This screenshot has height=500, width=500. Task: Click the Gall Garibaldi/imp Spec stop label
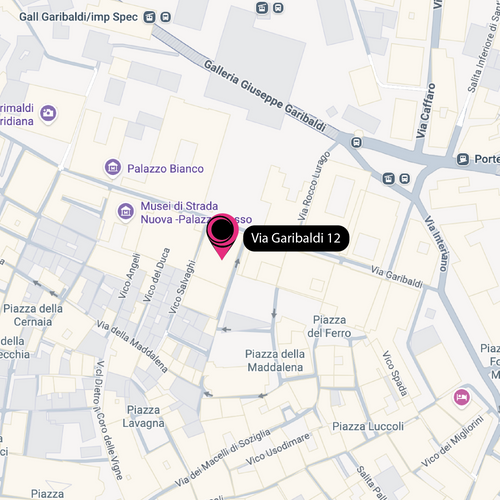[x=78, y=17]
